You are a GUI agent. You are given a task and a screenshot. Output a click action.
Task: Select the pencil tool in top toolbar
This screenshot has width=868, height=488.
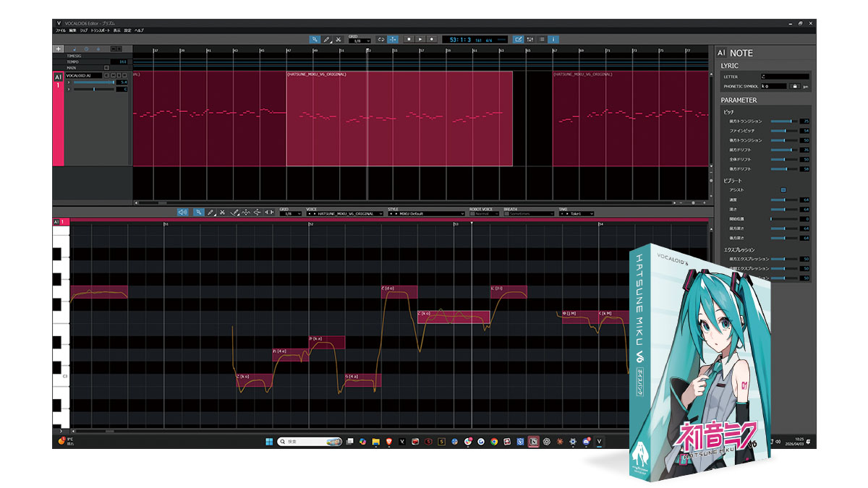pos(326,40)
